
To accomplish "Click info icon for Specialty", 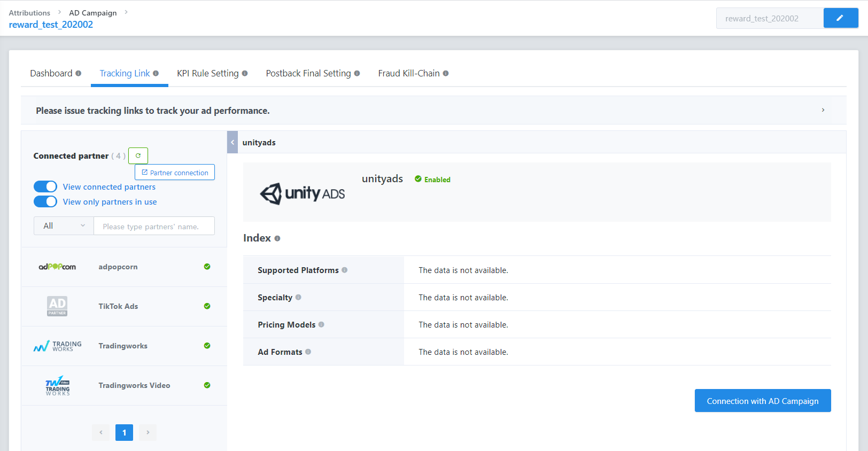I will coord(298,297).
